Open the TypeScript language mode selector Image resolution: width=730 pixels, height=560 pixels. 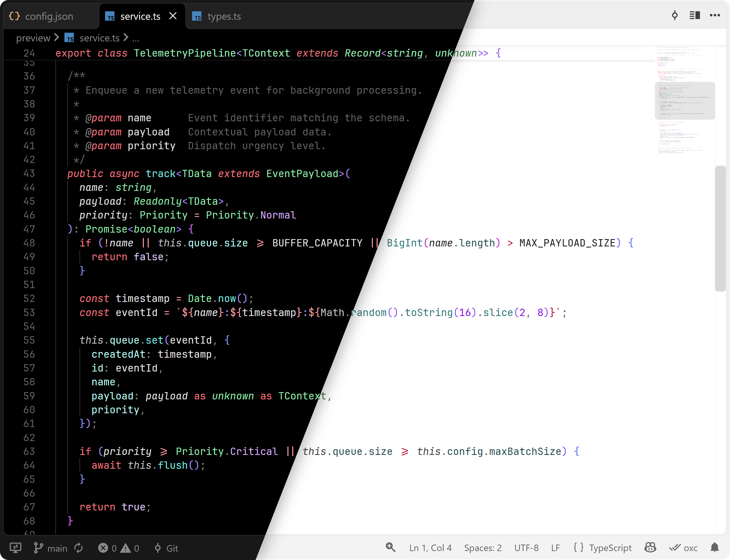pos(610,548)
